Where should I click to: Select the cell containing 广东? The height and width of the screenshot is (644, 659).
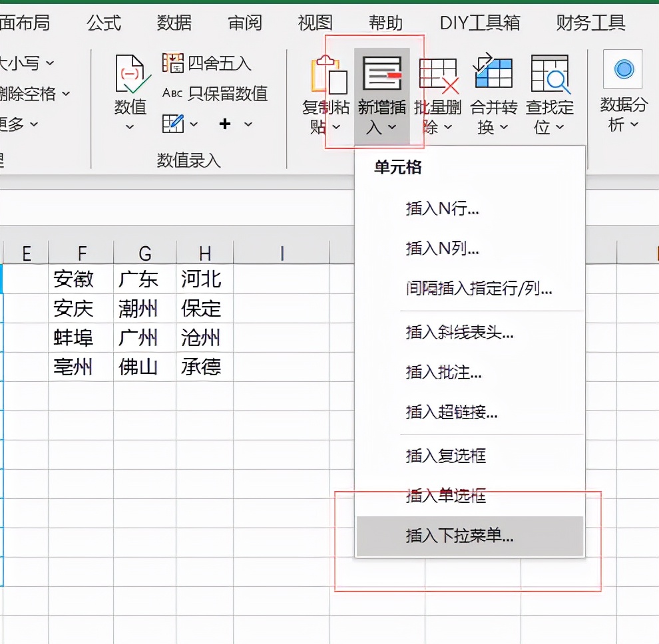pos(145,279)
